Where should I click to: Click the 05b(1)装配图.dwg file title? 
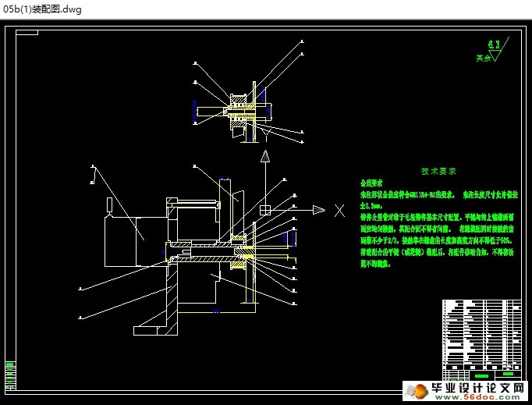42,9
